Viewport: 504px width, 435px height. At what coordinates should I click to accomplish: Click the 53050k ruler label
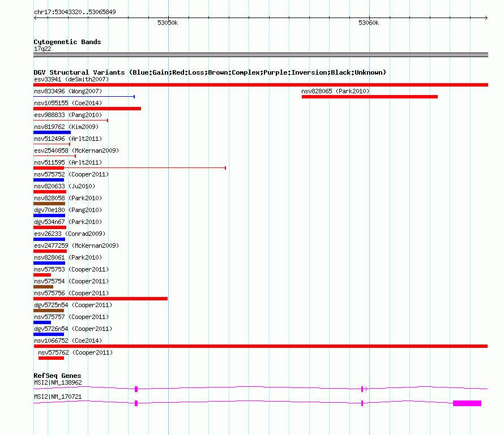coord(168,23)
